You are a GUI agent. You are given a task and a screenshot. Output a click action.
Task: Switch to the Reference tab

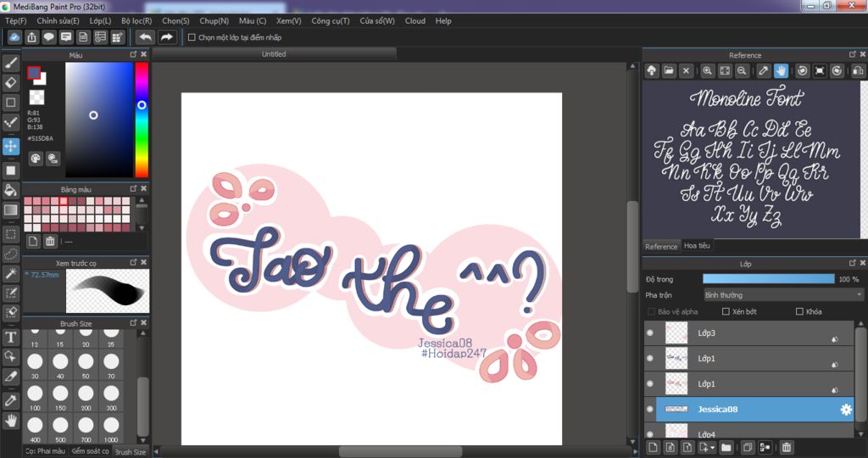click(x=661, y=247)
